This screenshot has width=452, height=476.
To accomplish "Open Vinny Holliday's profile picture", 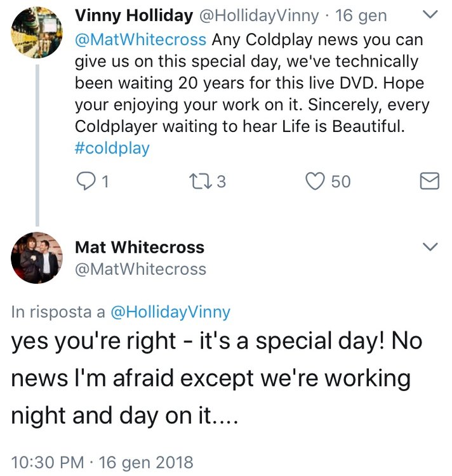I will point(37,32).
